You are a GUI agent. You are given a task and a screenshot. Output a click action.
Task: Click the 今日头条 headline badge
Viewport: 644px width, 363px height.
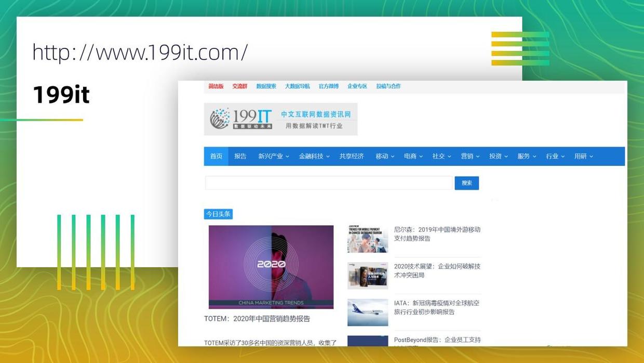218,214
